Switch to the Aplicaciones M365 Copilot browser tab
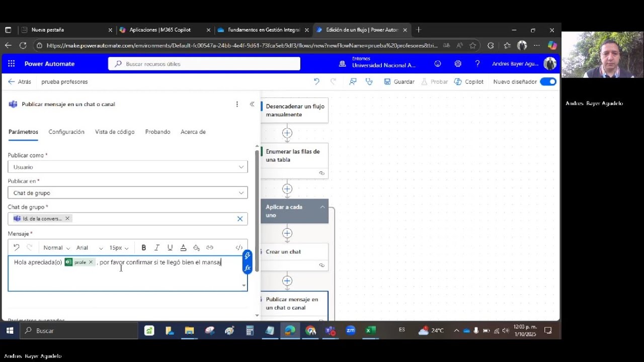Screen dimensions: 644x362 click(x=165, y=30)
